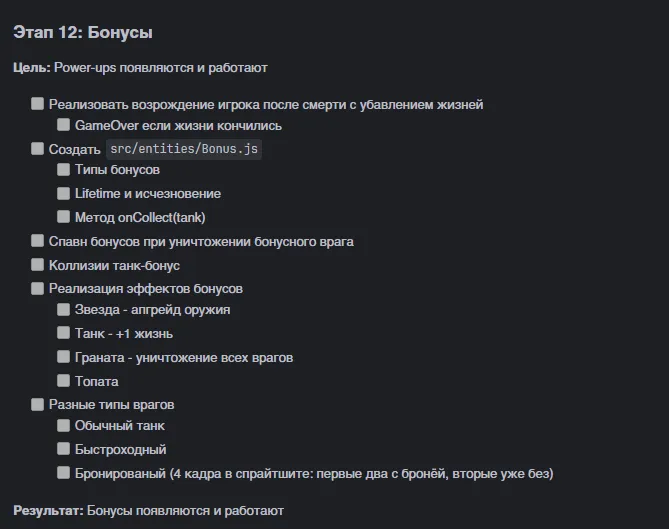Click the 'Этап 12: Бонусы' heading
Screen dimensions: 669x529
pyautogui.click(x=83, y=33)
